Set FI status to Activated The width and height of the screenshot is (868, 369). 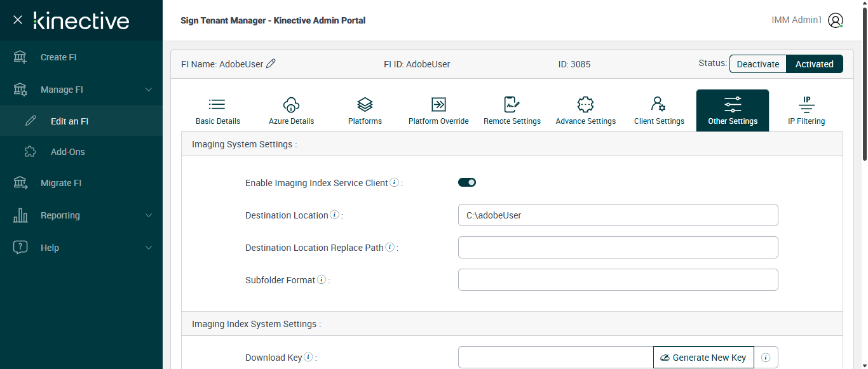pyautogui.click(x=814, y=64)
